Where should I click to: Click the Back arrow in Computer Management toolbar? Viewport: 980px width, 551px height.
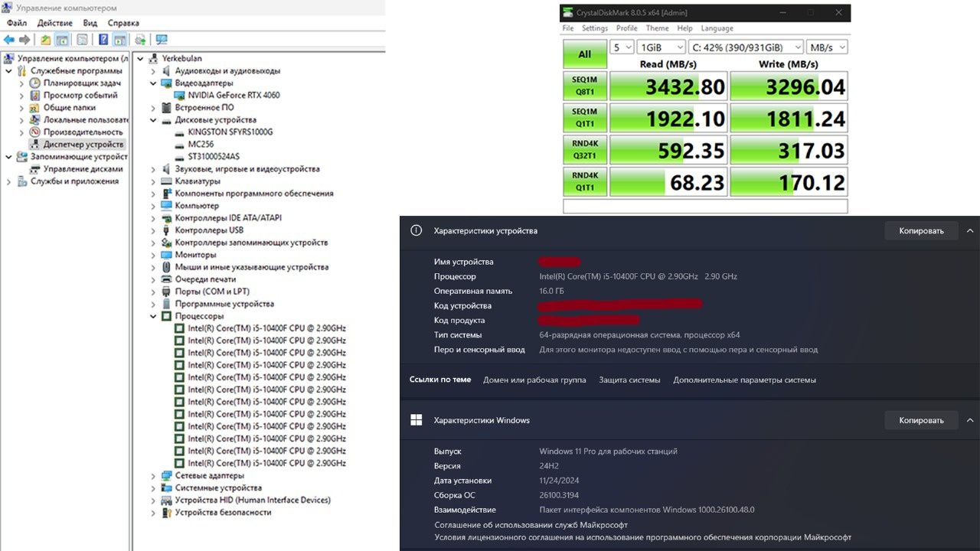coord(9,40)
